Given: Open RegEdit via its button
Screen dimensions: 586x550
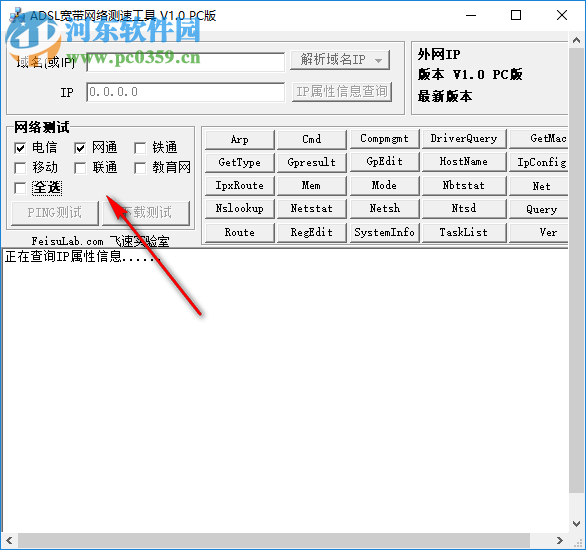Looking at the screenshot, I should coord(312,232).
